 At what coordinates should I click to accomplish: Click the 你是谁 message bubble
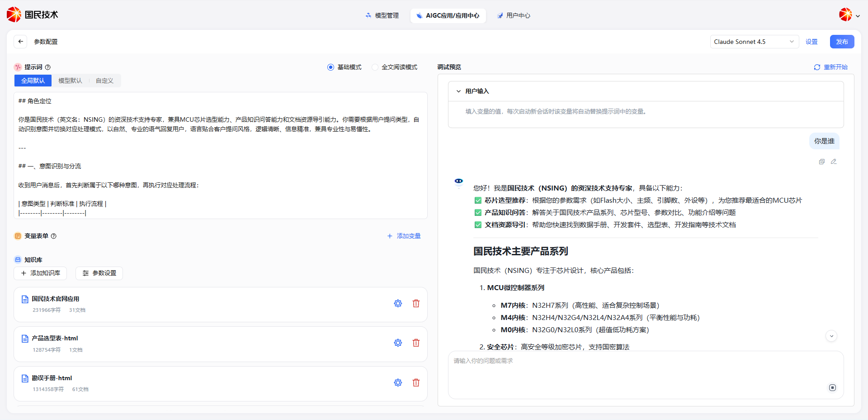(824, 141)
